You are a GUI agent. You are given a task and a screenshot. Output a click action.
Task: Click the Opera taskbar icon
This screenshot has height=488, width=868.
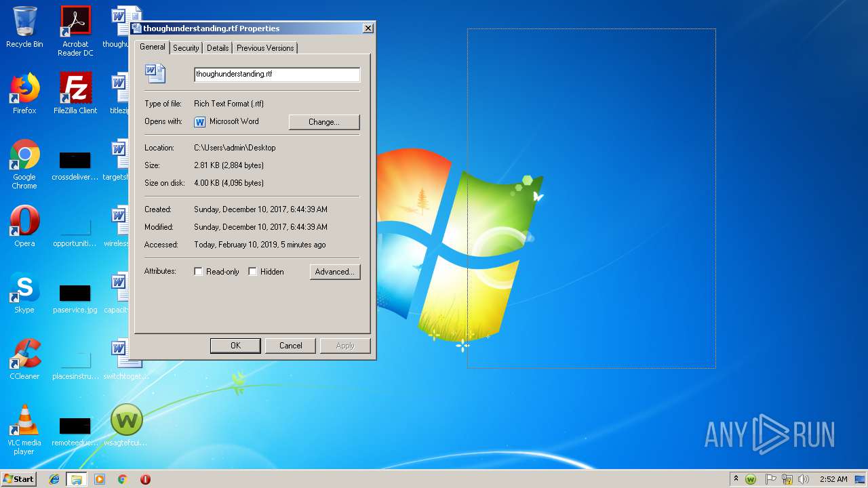[x=145, y=479]
